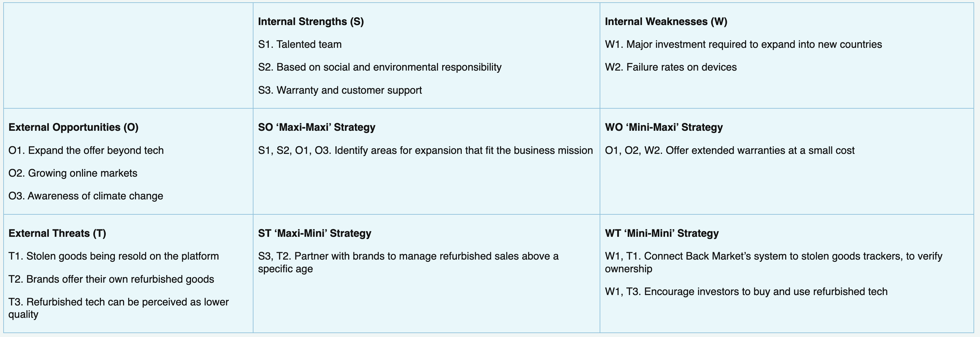The height and width of the screenshot is (337, 980).
Task: Click the Internal Weaknesses (W) heading
Action: pyautogui.click(x=666, y=22)
